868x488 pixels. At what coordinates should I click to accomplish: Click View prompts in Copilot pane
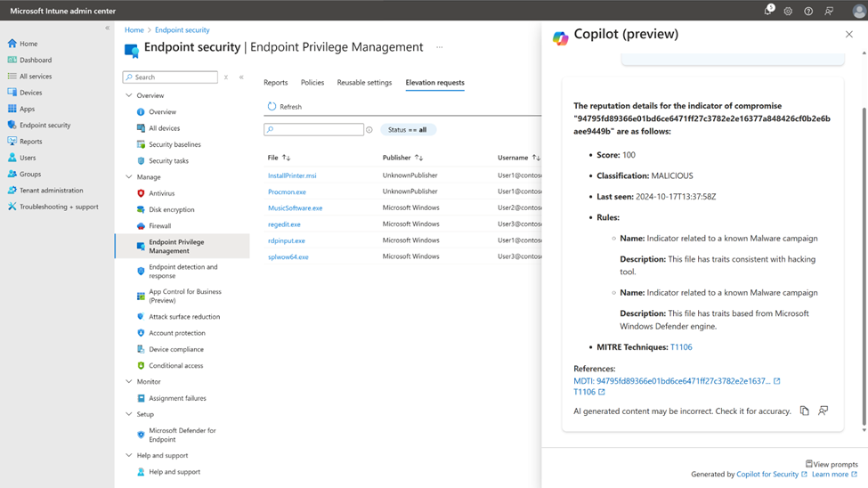831,464
